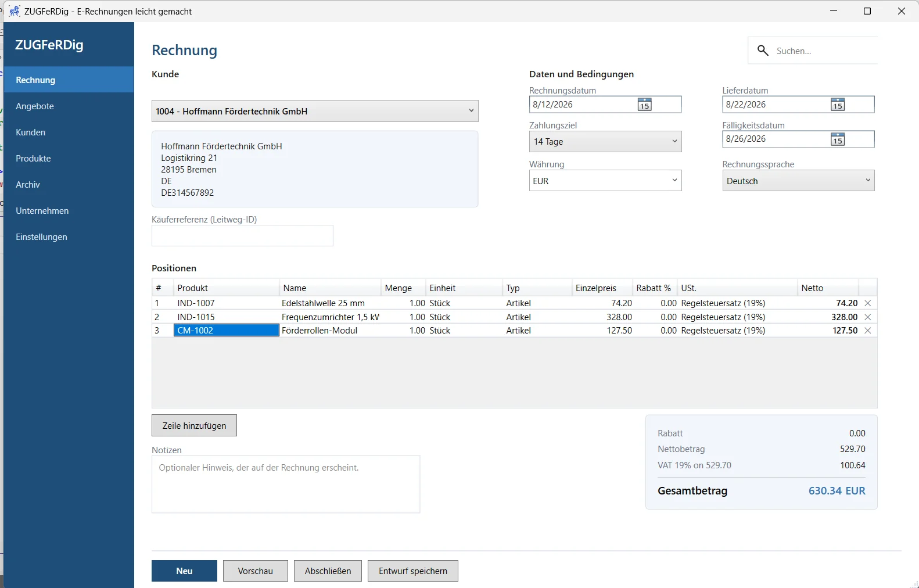This screenshot has height=588, width=919.
Task: Click the Edelstahlwelle 25 mm name cell
Action: click(330, 303)
